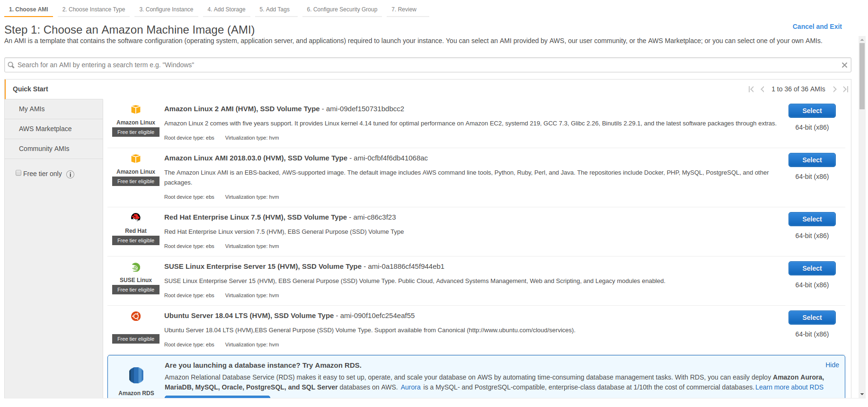Screen dimensions: 868x407
Task: Open the Aurora link
Action: pyautogui.click(x=411, y=387)
